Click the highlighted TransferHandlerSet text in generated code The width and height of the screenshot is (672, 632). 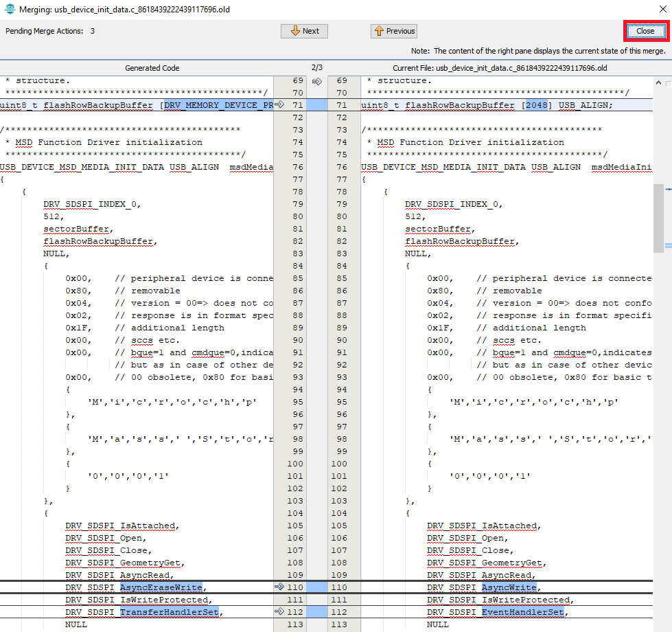pyautogui.click(x=171, y=612)
